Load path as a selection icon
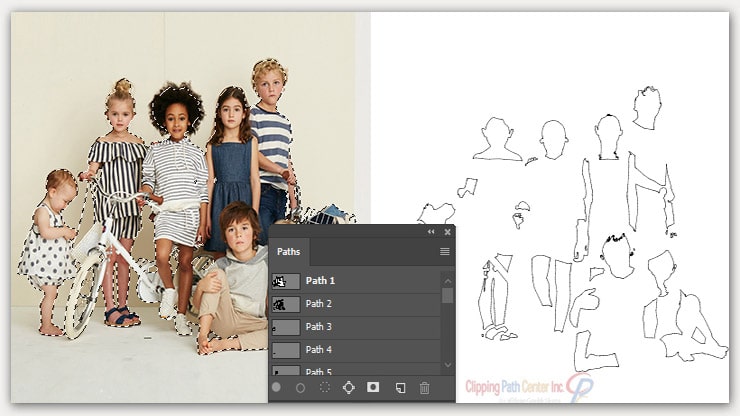This screenshot has height=416, width=740. (324, 387)
